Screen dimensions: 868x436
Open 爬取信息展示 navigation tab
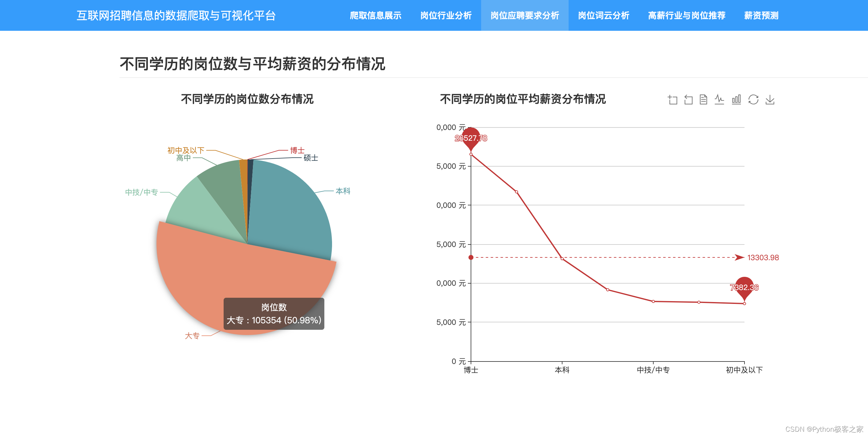click(375, 15)
